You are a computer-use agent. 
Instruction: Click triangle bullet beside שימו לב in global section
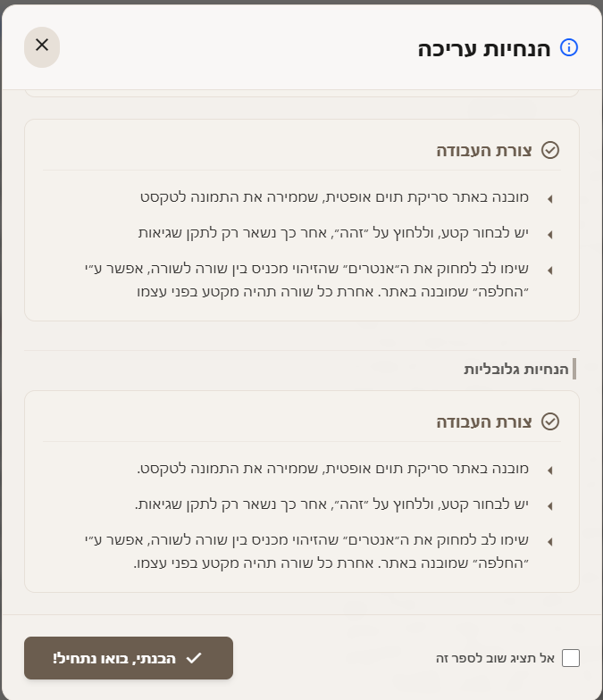click(x=549, y=541)
